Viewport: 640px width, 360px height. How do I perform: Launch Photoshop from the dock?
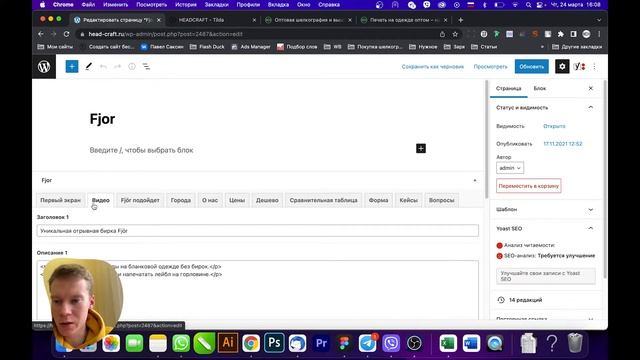click(274, 343)
